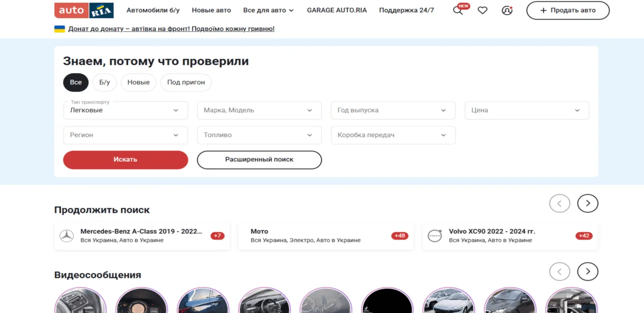Go to next in Видеосообщения carousel
The width and height of the screenshot is (644, 313).
(x=587, y=271)
